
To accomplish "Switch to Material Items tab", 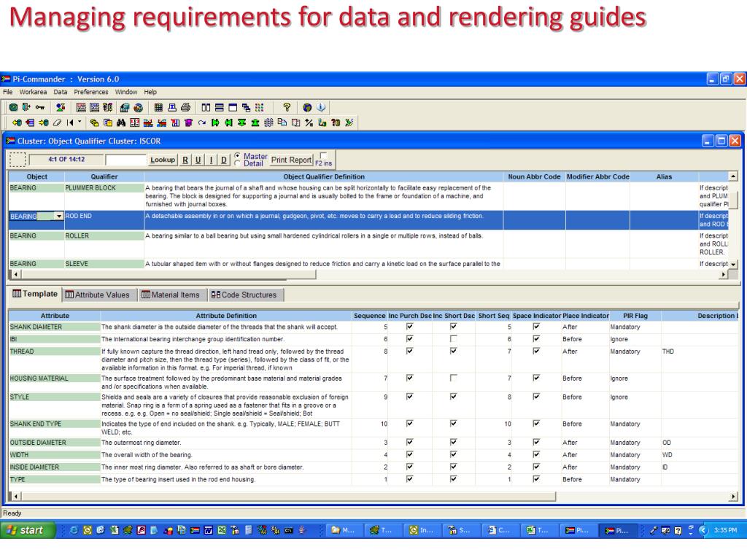I will (171, 295).
